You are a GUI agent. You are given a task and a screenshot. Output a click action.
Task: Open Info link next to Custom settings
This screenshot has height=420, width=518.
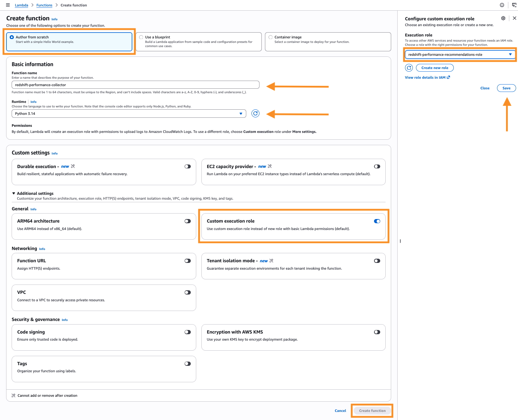[x=55, y=154]
